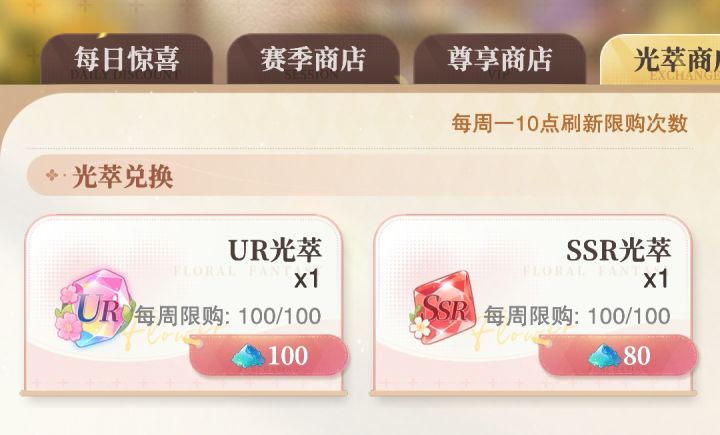Buy UR光萃 with the 100 price button
Screen dimensions: 720x435
[x=268, y=356]
